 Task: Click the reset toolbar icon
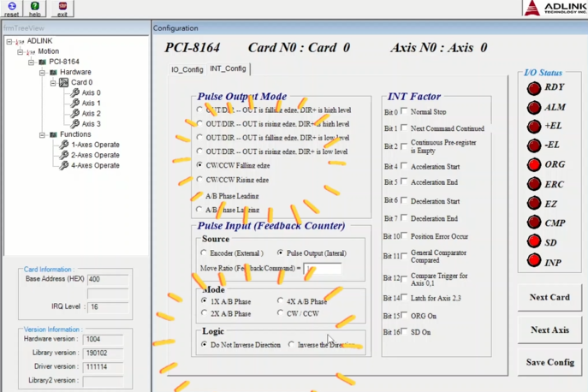11,8
